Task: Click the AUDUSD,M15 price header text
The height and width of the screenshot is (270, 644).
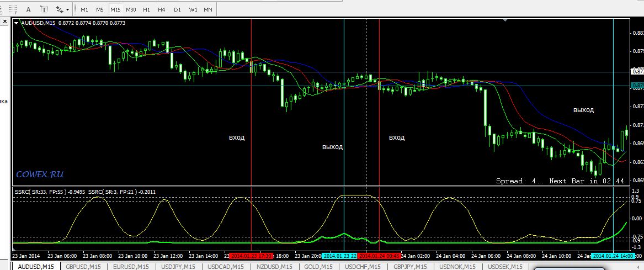Action: [72, 23]
